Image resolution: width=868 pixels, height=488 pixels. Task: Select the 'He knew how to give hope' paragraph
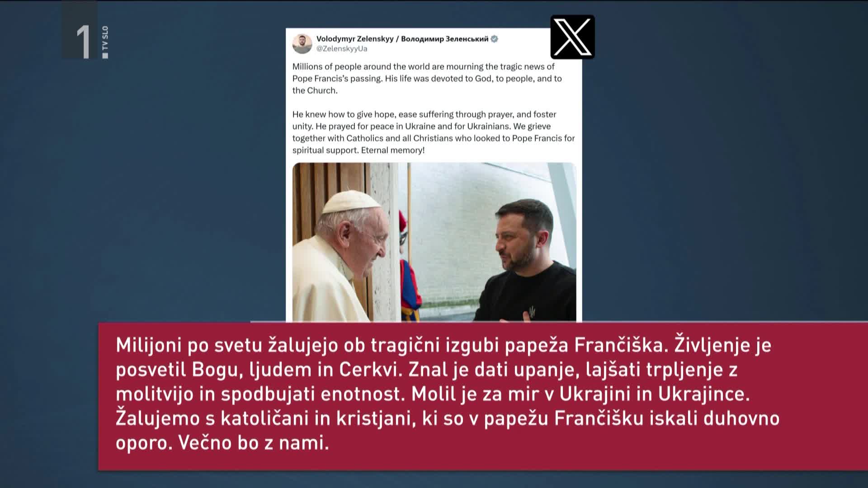(x=434, y=132)
